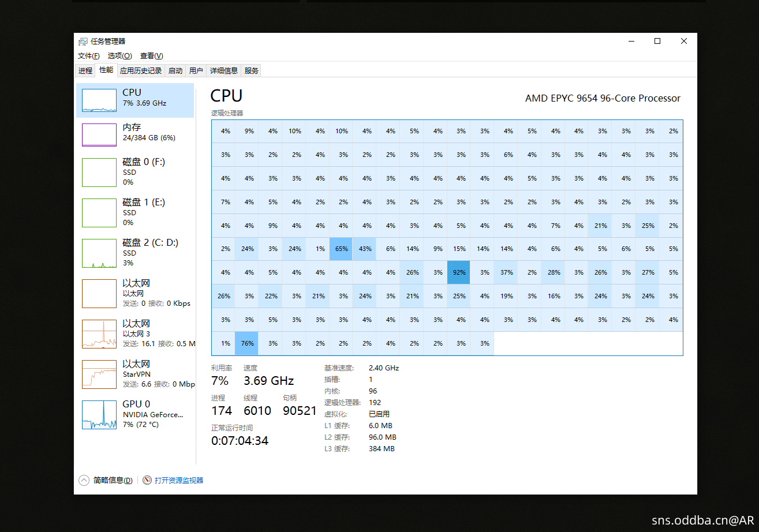Click the 92% logical processor cell
759x532 pixels.
pyautogui.click(x=459, y=272)
